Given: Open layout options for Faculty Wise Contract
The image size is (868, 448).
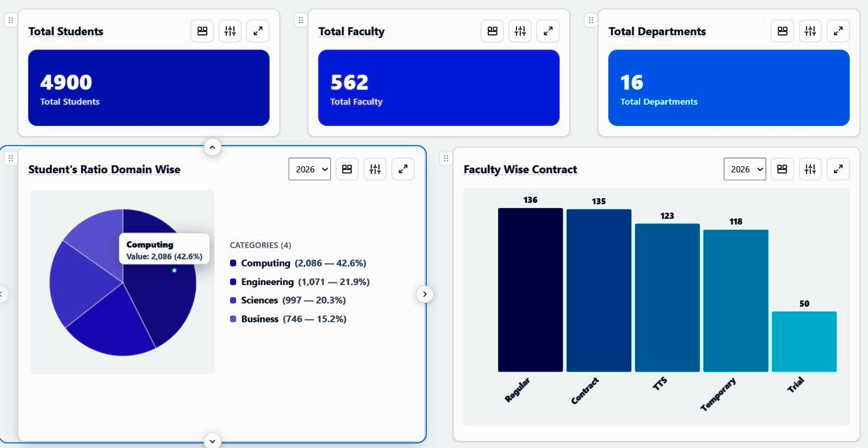Looking at the screenshot, I should [782, 169].
